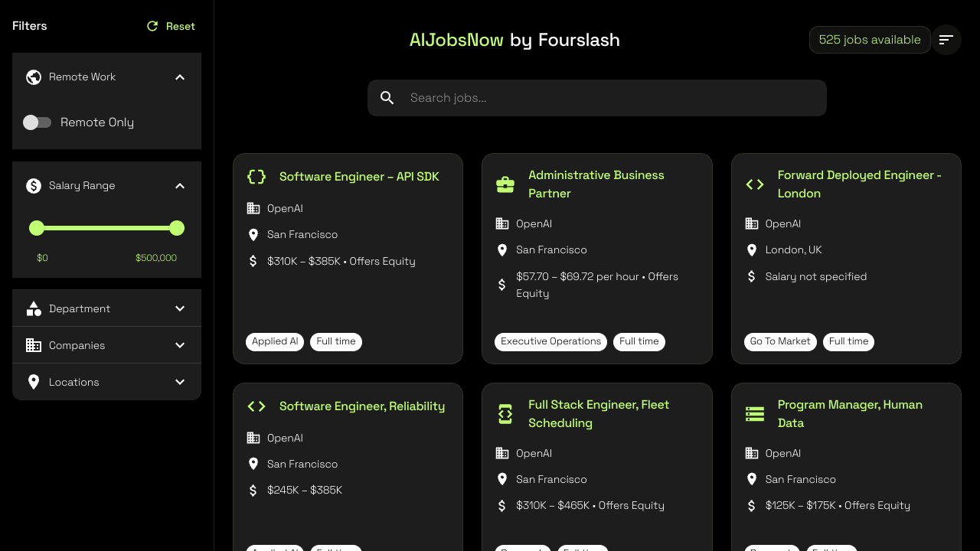The height and width of the screenshot is (551, 980).
Task: Click inside the Search jobs field
Action: click(597, 97)
